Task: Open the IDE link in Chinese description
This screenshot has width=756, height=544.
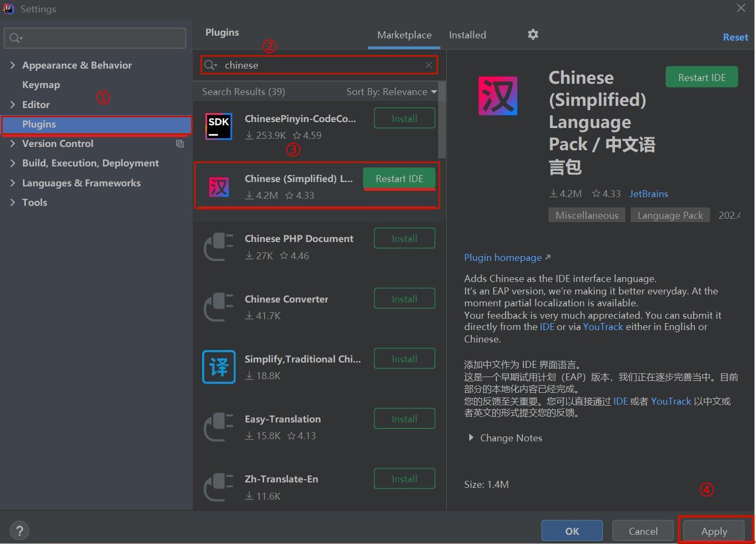Action: 620,401
